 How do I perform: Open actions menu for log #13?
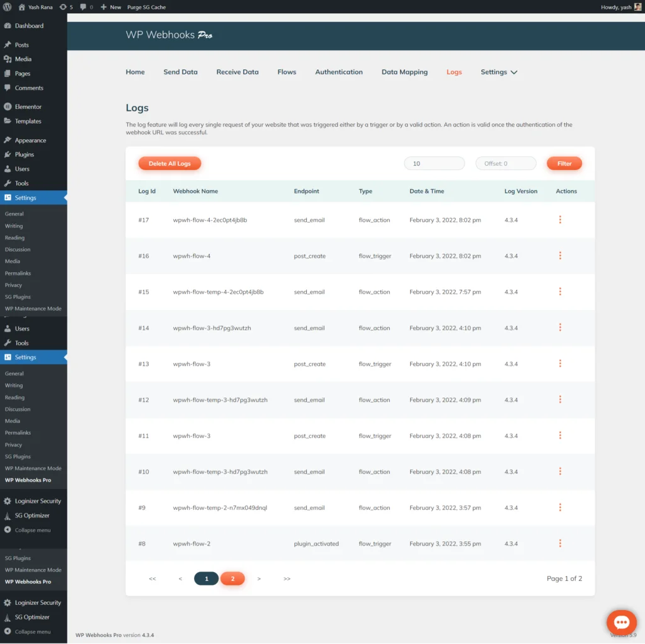click(560, 364)
